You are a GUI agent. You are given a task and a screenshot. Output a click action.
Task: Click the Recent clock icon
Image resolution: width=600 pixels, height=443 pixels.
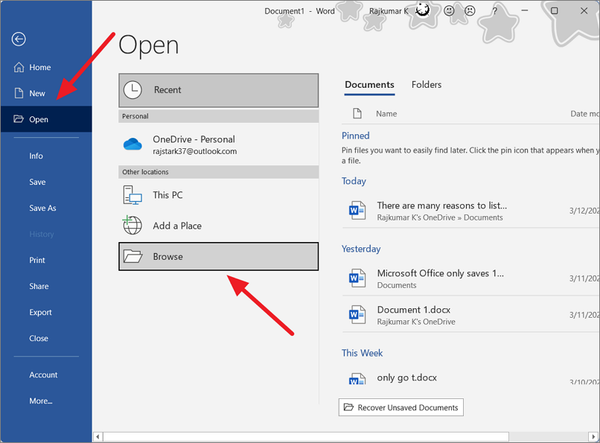132,90
